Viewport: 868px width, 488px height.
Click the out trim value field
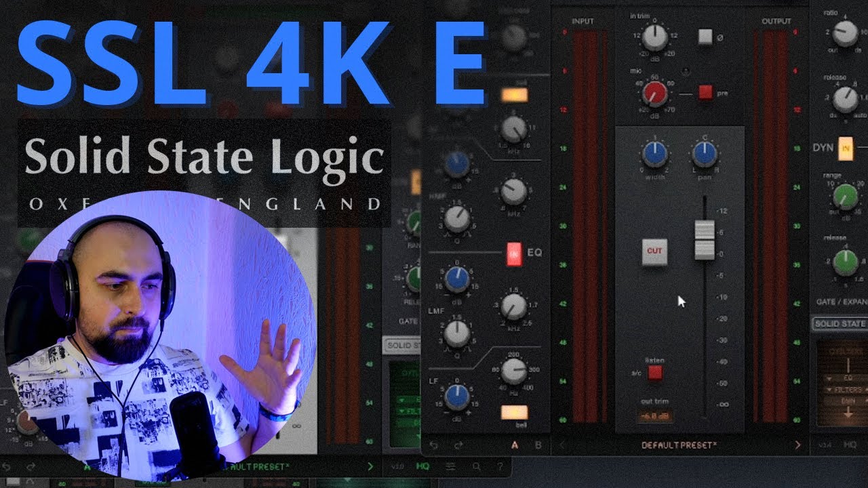click(x=654, y=415)
